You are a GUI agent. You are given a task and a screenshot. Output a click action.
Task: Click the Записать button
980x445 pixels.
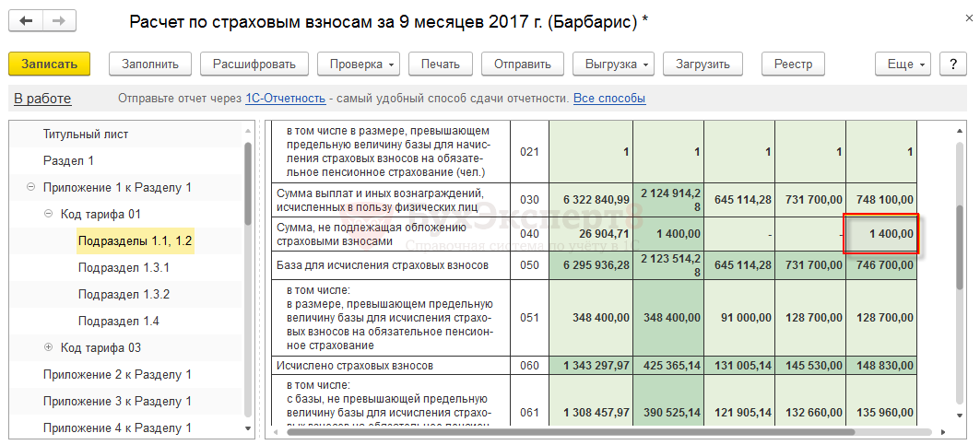50,64
